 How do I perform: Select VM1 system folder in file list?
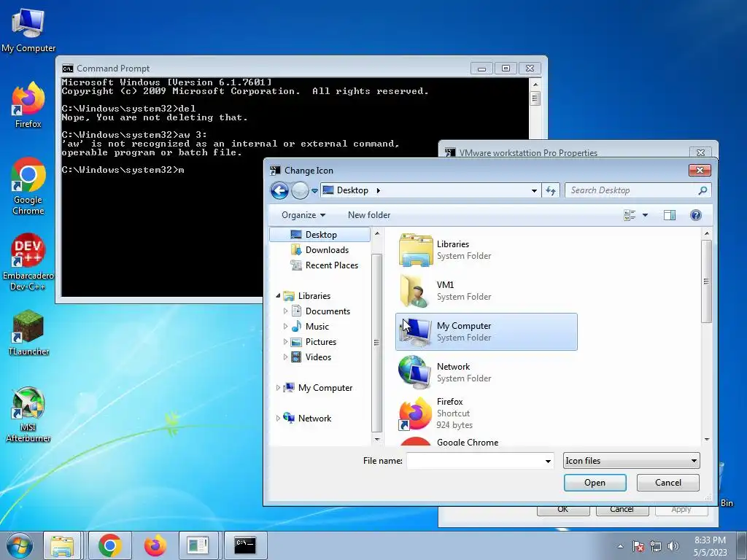[486, 291]
